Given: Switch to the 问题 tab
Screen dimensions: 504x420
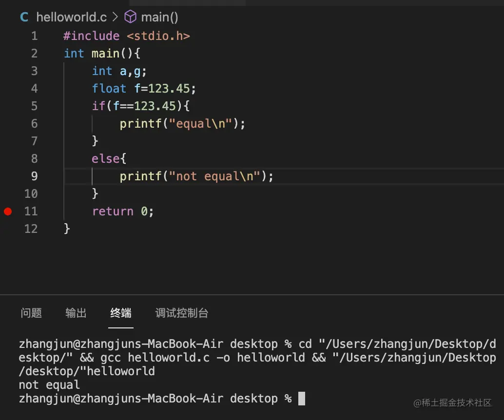Looking at the screenshot, I should pos(31,313).
